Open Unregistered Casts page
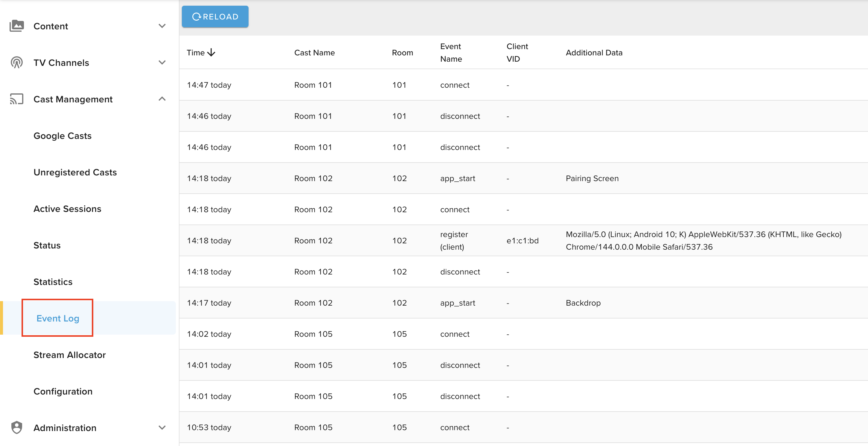 tap(75, 172)
